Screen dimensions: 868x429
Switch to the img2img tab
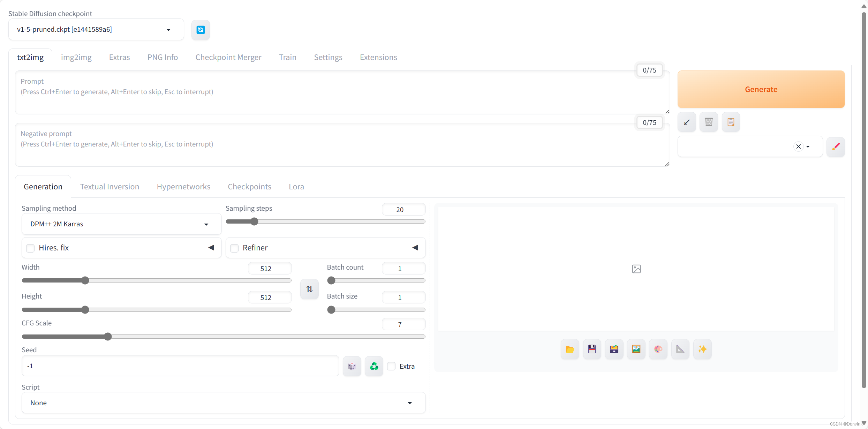point(76,57)
